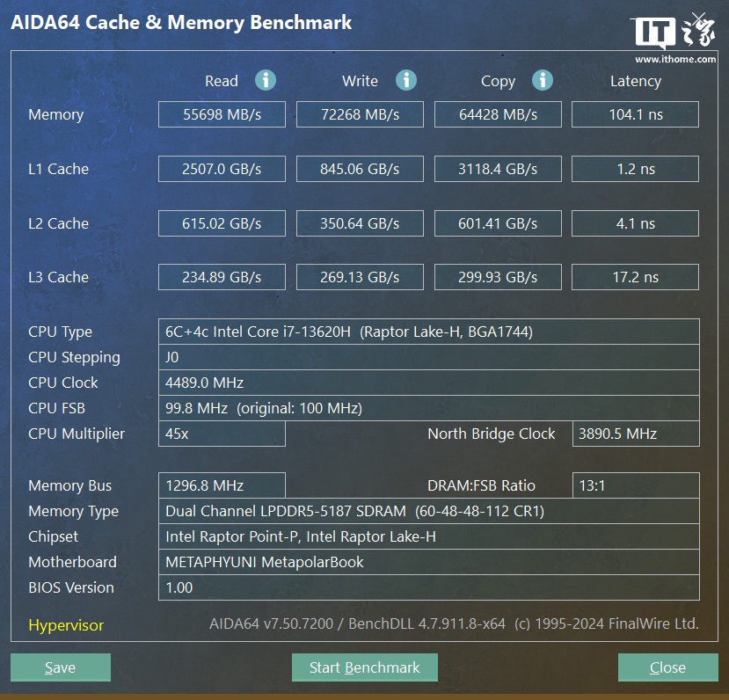Click the Motherboard field METAPHYUNI MetapolarBook

point(428,562)
